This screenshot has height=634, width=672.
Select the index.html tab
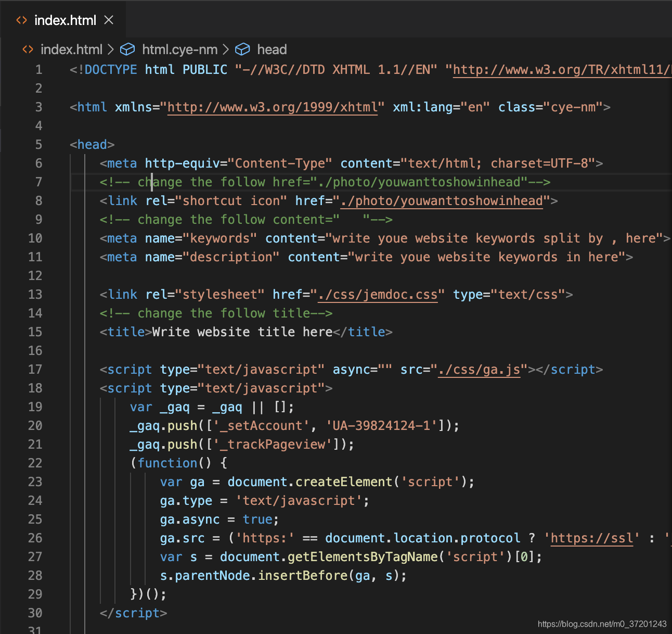63,20
